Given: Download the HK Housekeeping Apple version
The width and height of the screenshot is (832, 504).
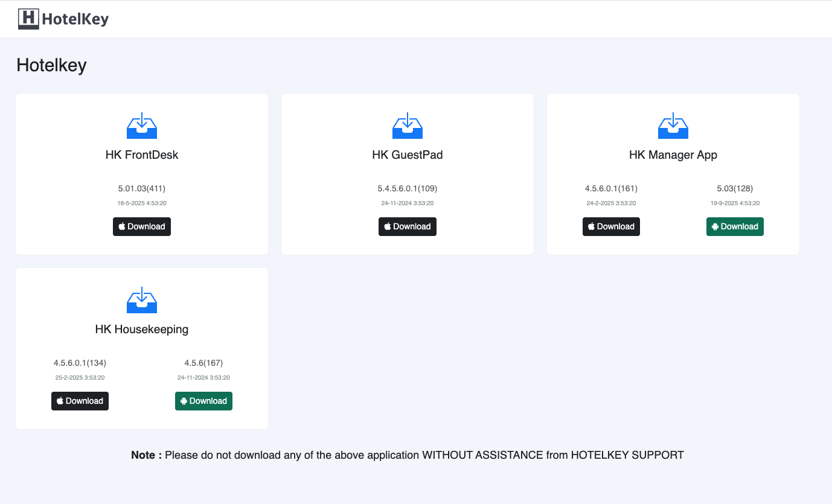Looking at the screenshot, I should coord(80,401).
